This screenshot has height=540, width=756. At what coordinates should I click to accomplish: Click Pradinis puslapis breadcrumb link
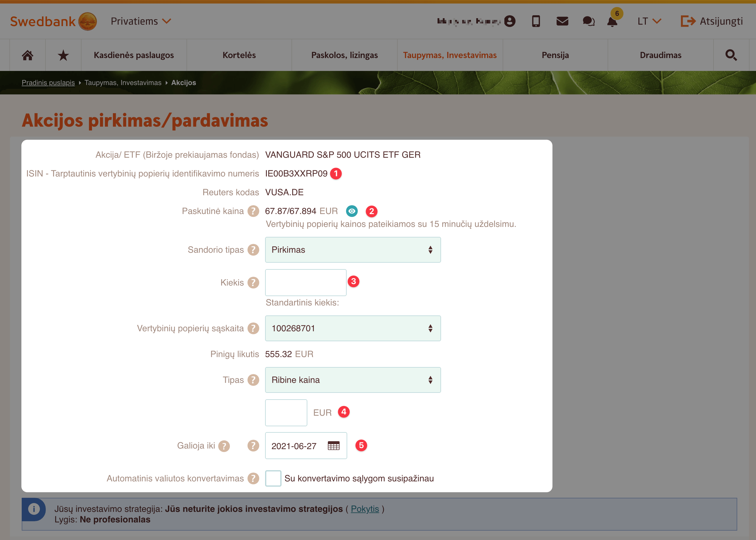tap(48, 82)
